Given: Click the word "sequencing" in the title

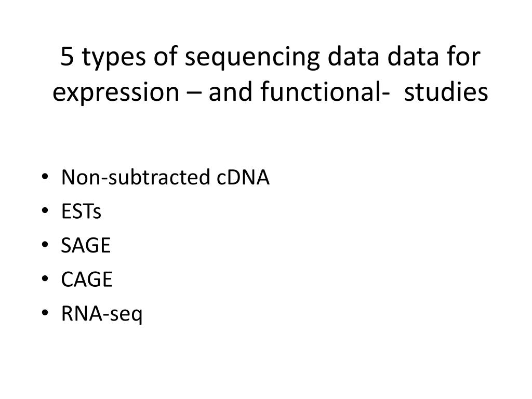Looking at the screenshot, I should (x=252, y=58).
